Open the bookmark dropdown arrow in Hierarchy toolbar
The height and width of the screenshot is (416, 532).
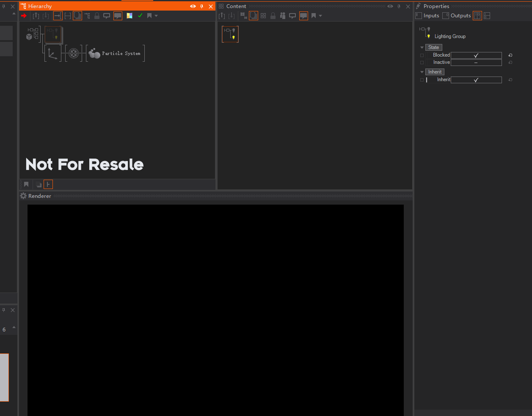click(156, 16)
